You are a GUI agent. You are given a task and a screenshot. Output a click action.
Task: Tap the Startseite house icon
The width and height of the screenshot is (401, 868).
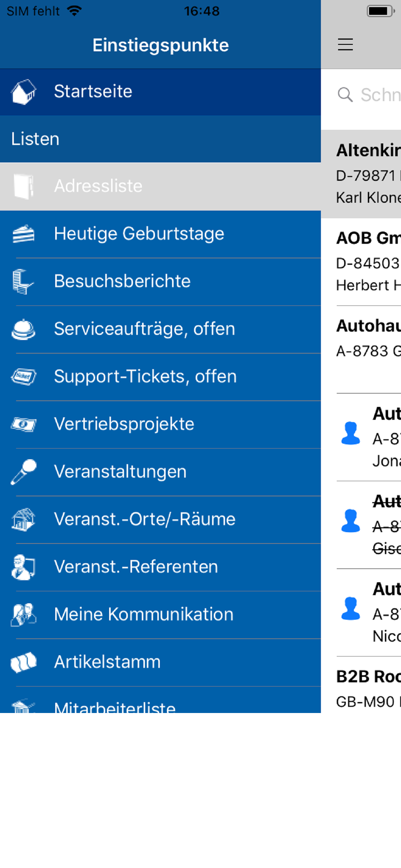pos(23,92)
